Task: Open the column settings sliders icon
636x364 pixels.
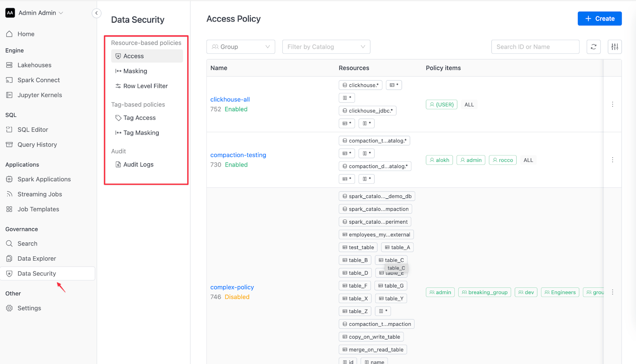Action: 615,47
